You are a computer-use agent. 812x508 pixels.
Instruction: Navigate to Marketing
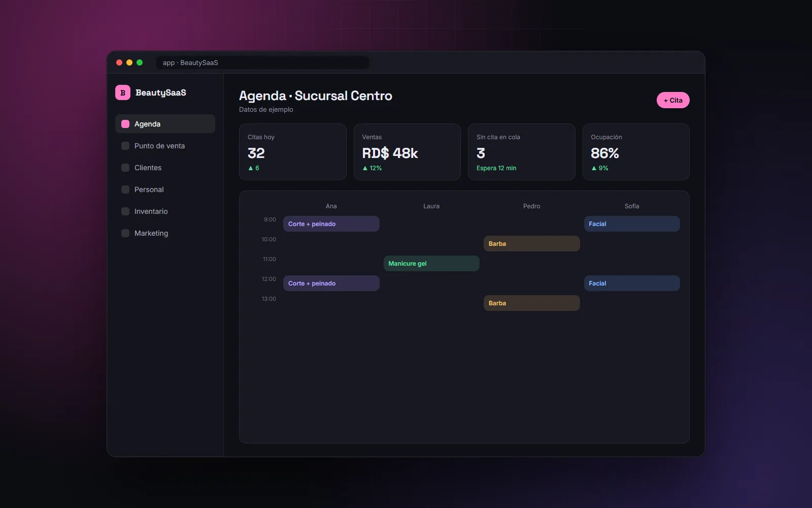click(x=165, y=233)
